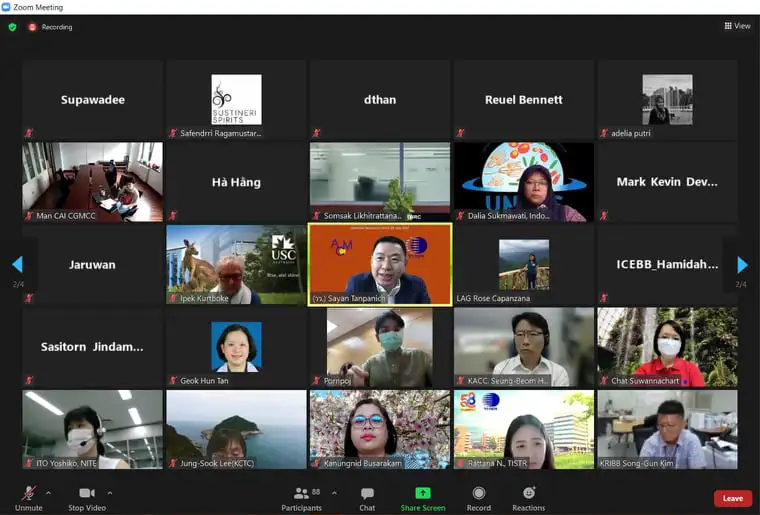The width and height of the screenshot is (760, 515).
Task: Click the Sustineri Spirits logo tile
Action: [x=236, y=99]
